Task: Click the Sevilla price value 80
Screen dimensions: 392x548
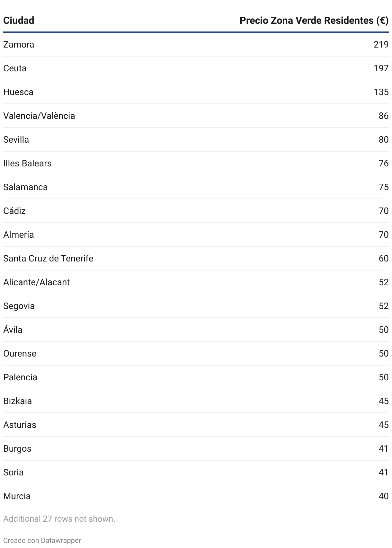Action: pyautogui.click(x=384, y=140)
